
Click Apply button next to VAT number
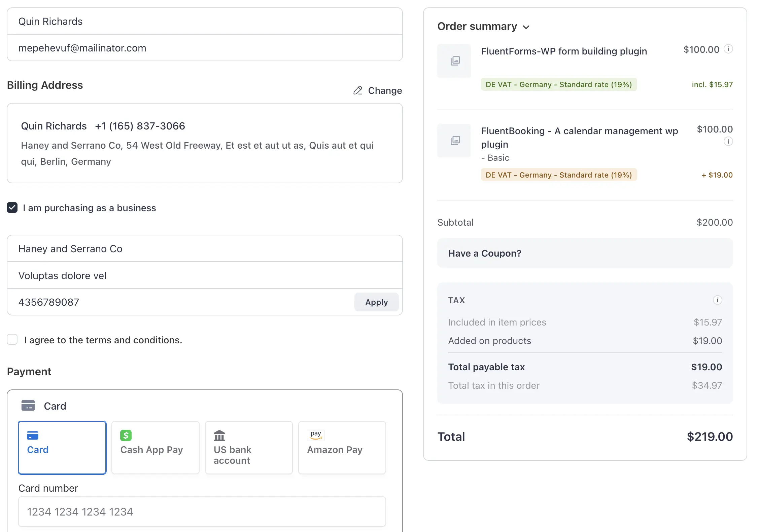(x=376, y=302)
